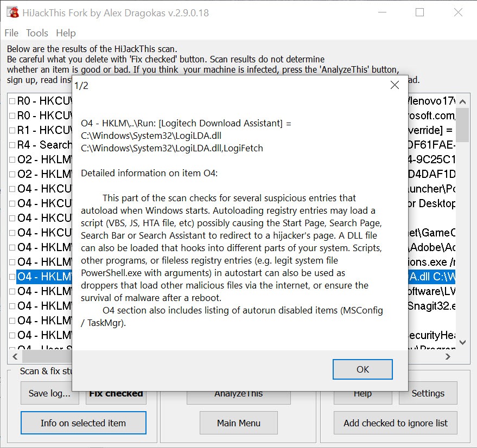Check the first O2 - HKLM entry checkbox
The height and width of the screenshot is (448, 477).
(x=12, y=159)
